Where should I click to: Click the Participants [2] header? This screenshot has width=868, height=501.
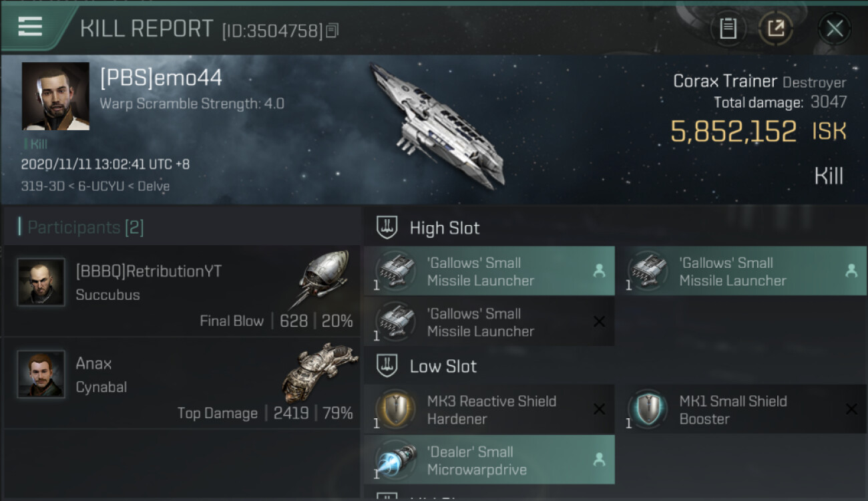[85, 228]
